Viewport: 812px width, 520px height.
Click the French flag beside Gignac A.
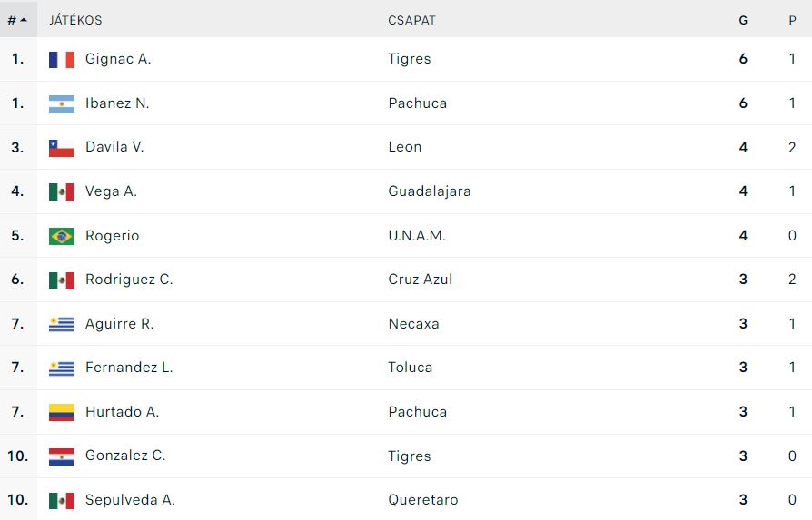[62, 60]
